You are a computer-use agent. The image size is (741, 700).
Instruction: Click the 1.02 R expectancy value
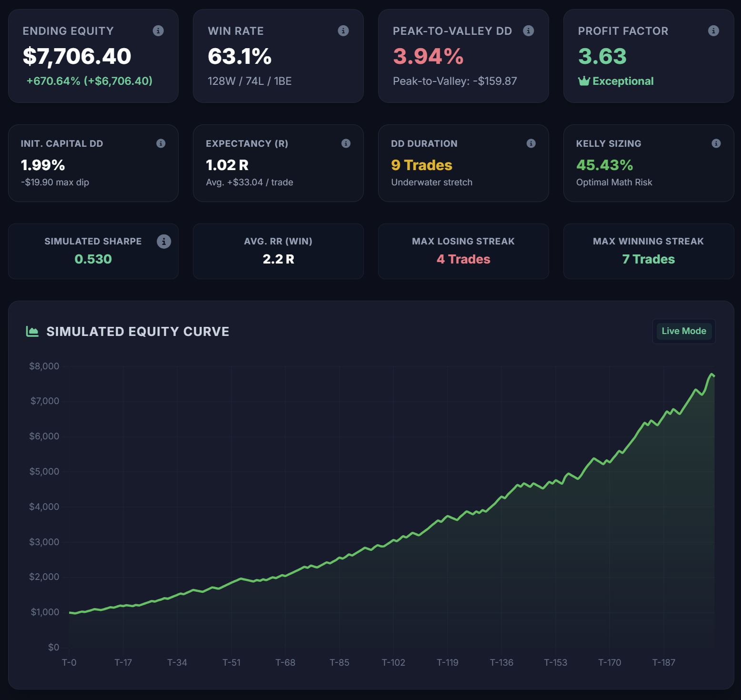[x=227, y=165]
